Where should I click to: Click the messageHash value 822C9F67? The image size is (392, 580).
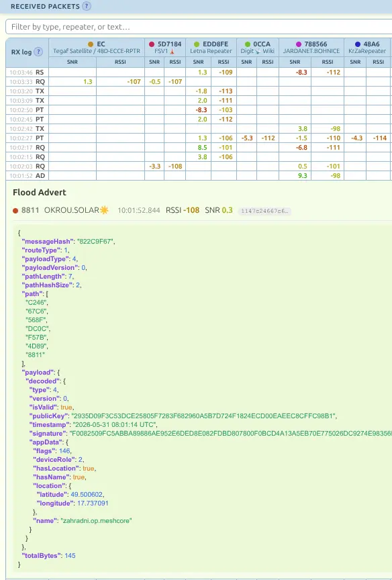(x=96, y=242)
